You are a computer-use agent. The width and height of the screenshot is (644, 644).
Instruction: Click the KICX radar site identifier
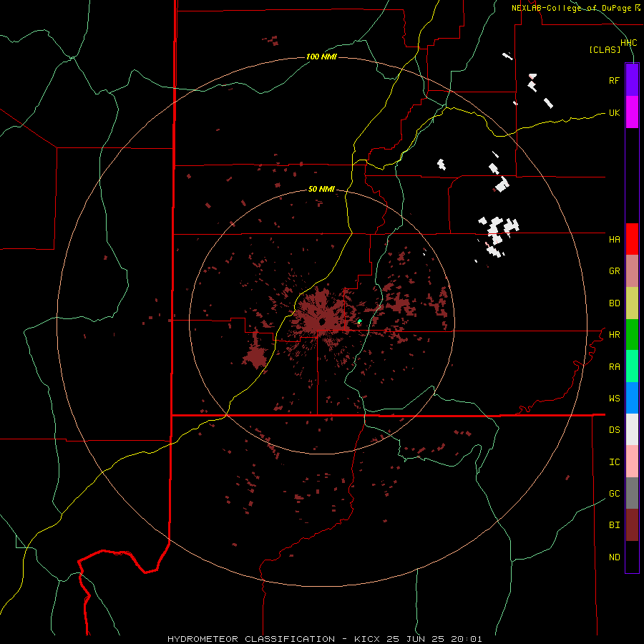click(x=368, y=639)
